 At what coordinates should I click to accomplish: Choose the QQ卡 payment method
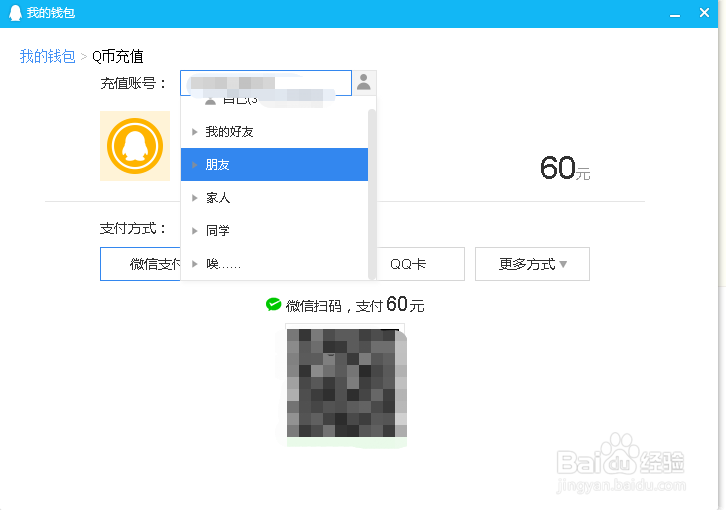[420, 264]
